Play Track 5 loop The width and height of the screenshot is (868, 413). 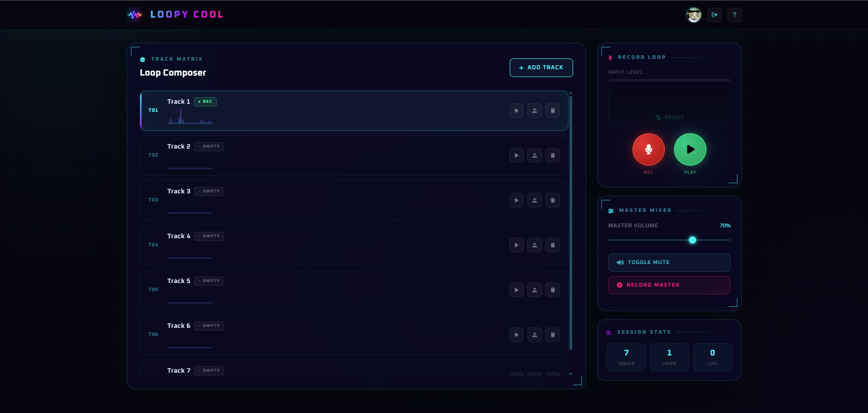click(516, 290)
